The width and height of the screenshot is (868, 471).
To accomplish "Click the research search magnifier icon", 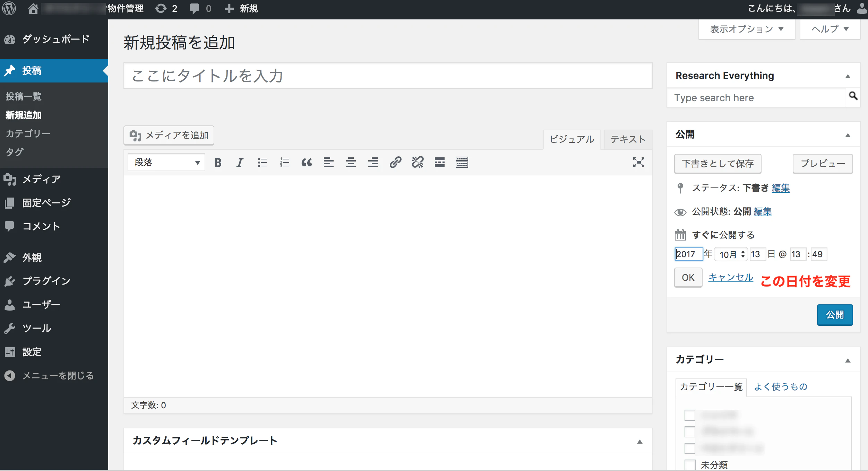I will (x=853, y=96).
